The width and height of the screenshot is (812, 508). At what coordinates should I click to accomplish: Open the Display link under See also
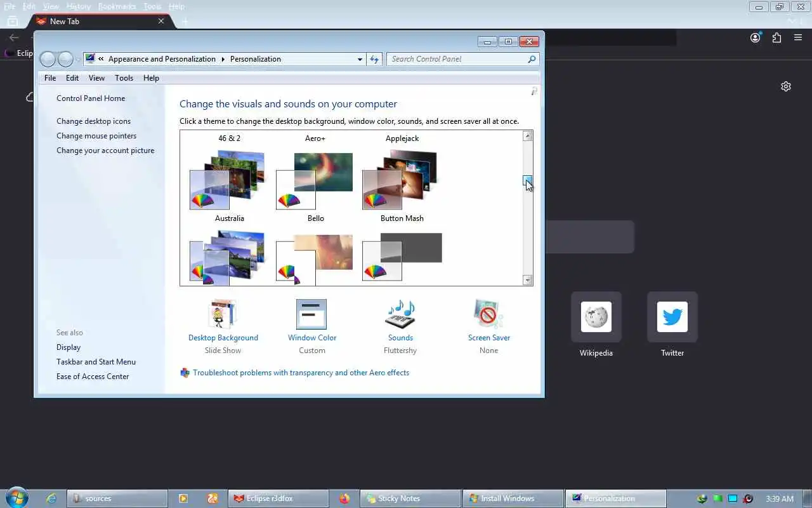pyautogui.click(x=69, y=347)
